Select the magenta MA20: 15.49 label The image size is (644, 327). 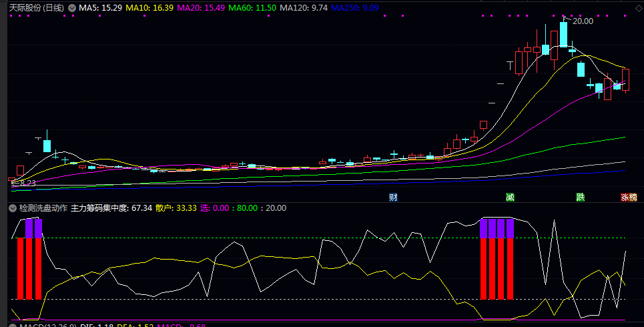[x=201, y=8]
